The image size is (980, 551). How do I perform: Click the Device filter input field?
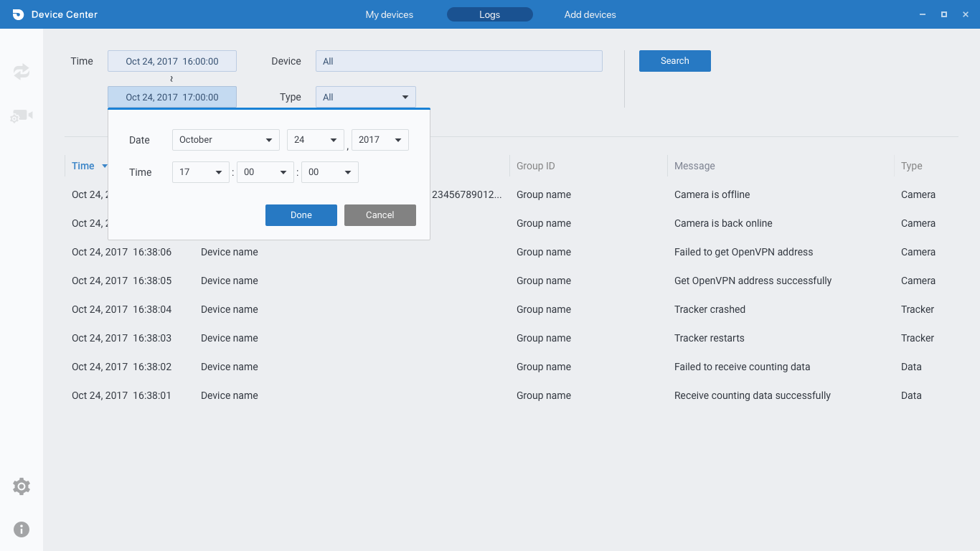pos(458,61)
